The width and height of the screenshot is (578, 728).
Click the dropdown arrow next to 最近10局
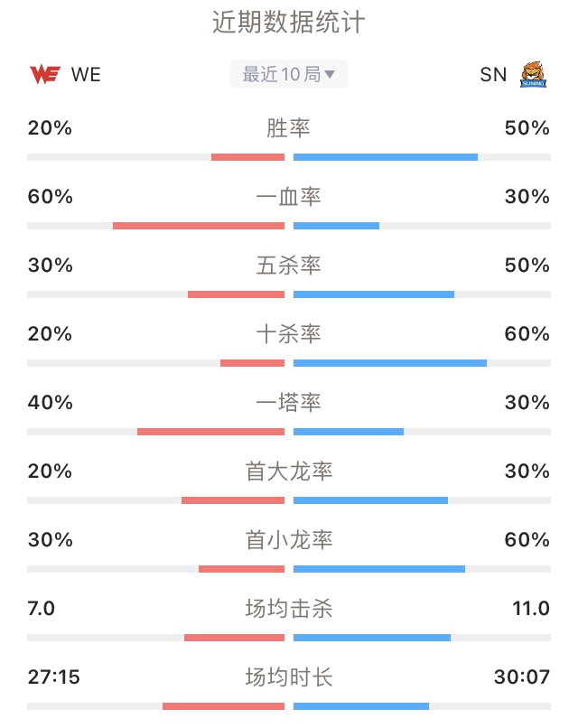pyautogui.click(x=329, y=74)
